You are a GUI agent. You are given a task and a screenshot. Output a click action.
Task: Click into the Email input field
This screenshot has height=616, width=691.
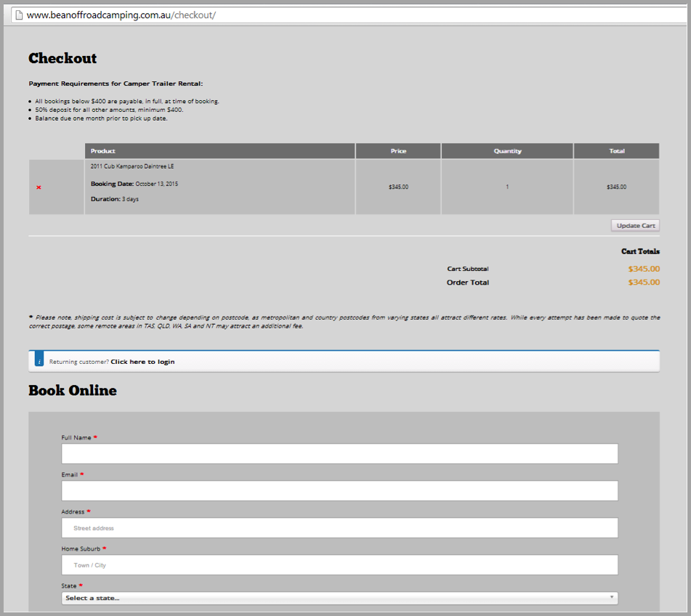[x=339, y=491]
